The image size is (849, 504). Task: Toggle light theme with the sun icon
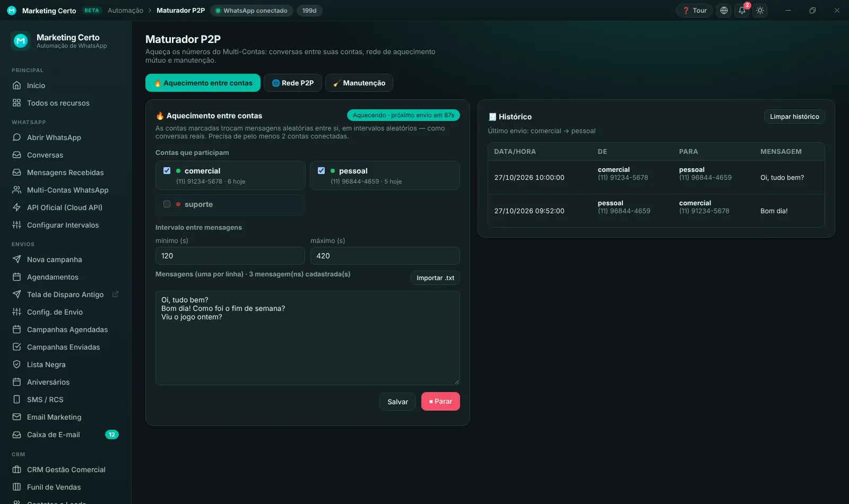pyautogui.click(x=760, y=11)
